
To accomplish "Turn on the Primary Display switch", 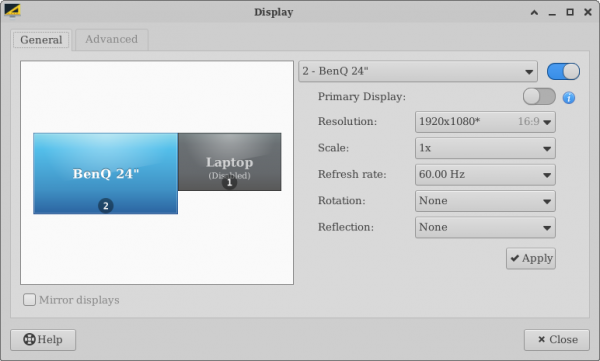I will [x=539, y=96].
